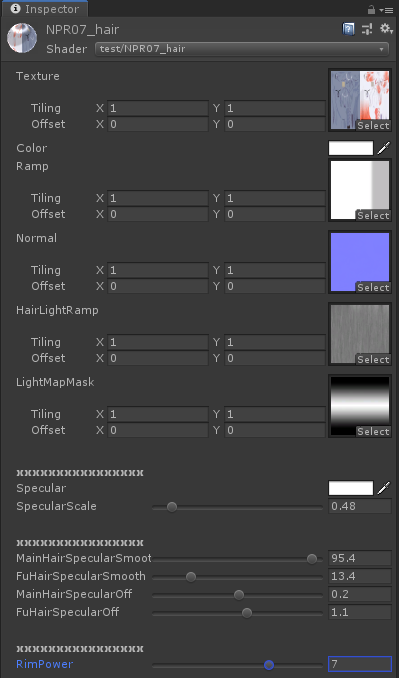Click the NPR07_hair material preview sphere
The width and height of the screenshot is (399, 678).
(x=22, y=38)
